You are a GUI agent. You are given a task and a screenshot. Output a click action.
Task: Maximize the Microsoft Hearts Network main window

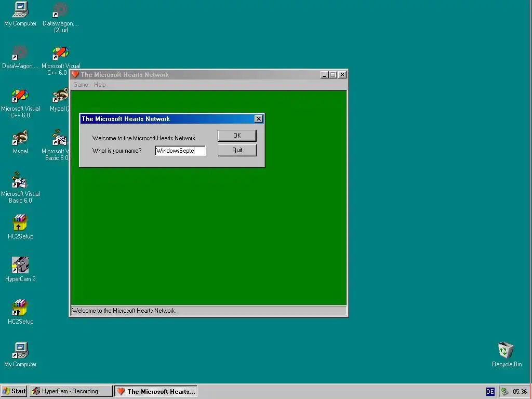(x=333, y=75)
